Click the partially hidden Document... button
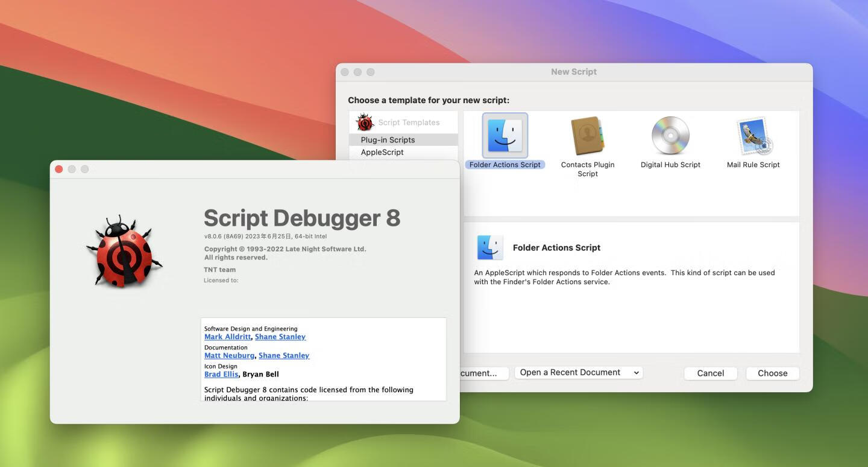This screenshot has width=868, height=467. 485,373
